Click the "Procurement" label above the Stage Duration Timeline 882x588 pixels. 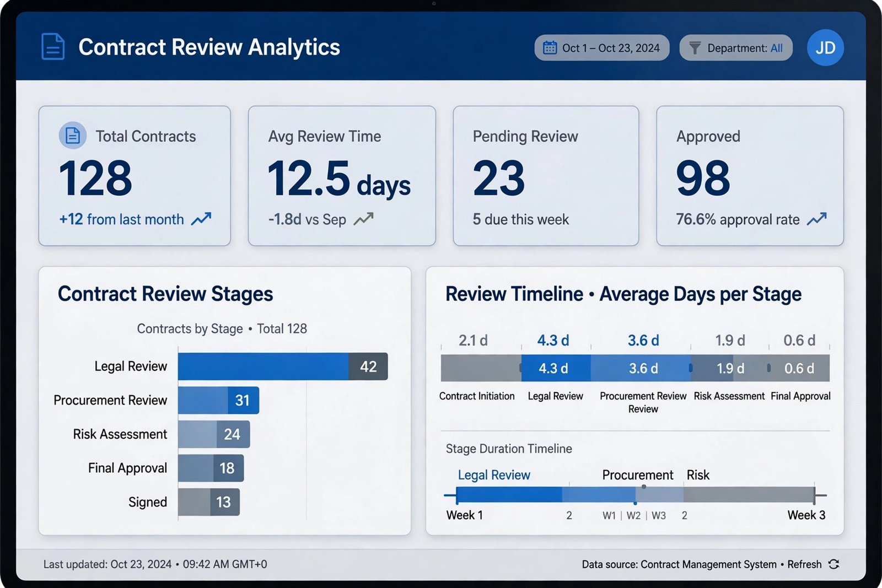(x=638, y=475)
